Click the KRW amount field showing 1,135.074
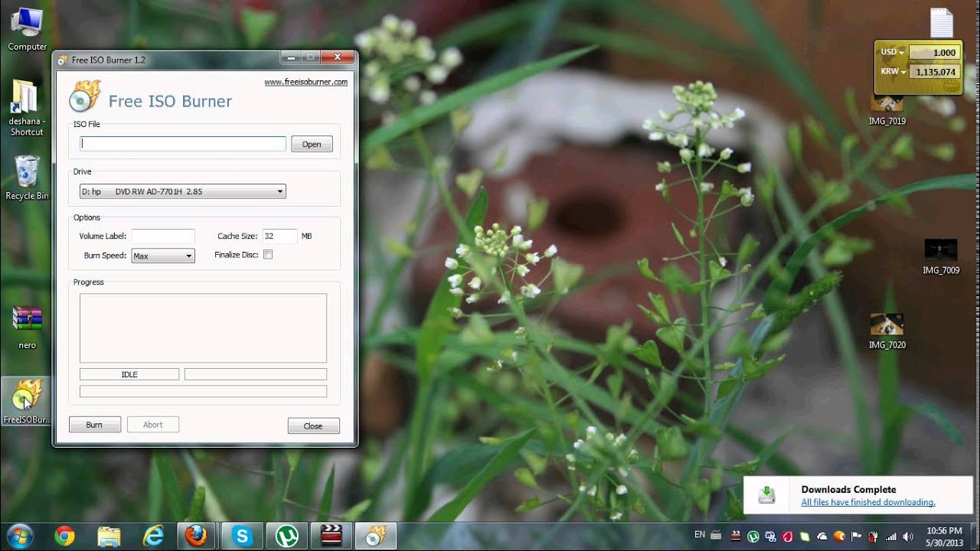 [933, 72]
